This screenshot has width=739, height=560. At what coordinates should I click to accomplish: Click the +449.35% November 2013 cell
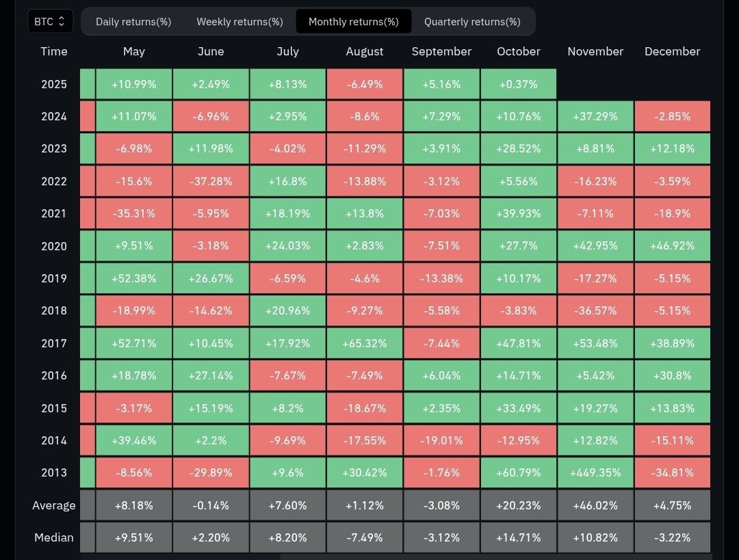tap(595, 472)
